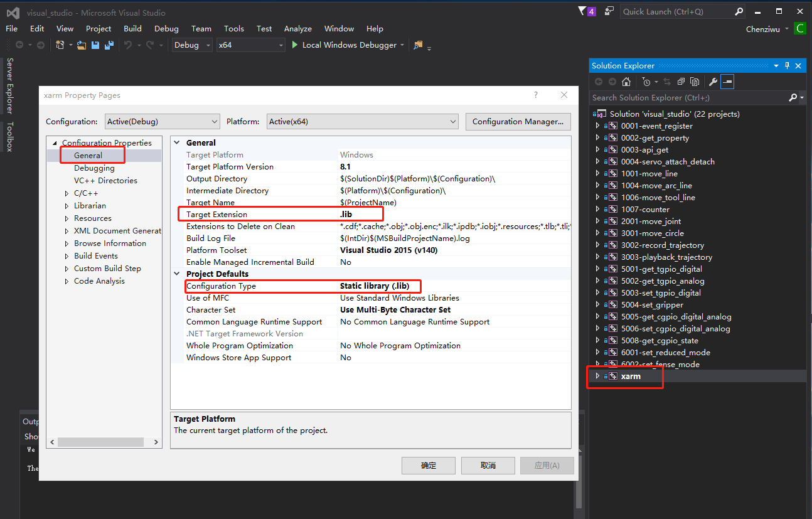Viewport: 812px width, 519px height.
Task: Open the File menu
Action: [x=12, y=28]
